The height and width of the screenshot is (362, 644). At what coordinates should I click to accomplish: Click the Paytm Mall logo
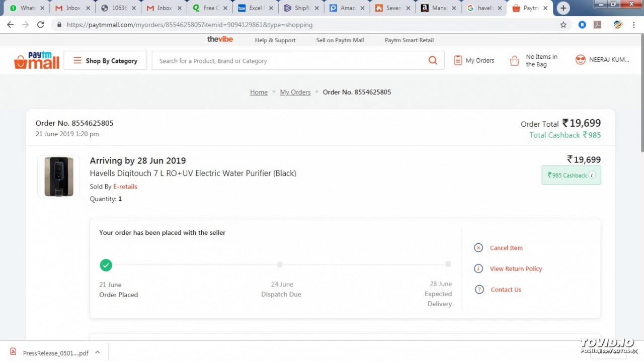37,60
